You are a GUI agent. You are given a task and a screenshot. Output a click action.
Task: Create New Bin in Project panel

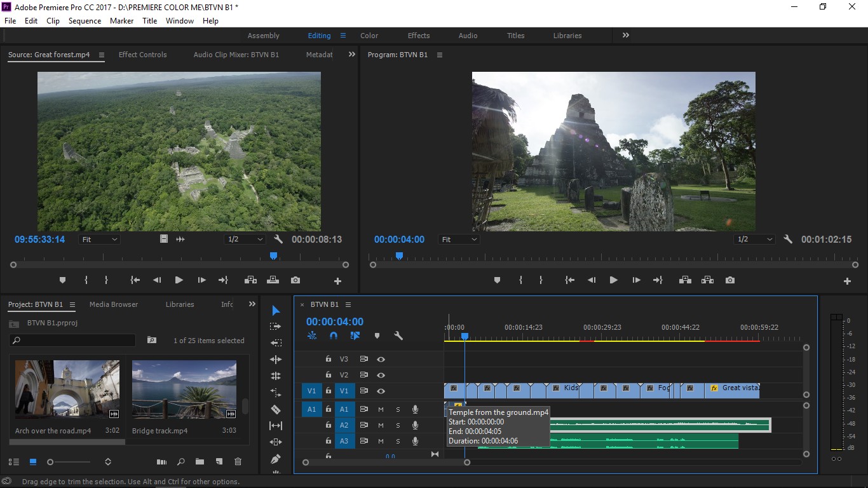tap(200, 462)
